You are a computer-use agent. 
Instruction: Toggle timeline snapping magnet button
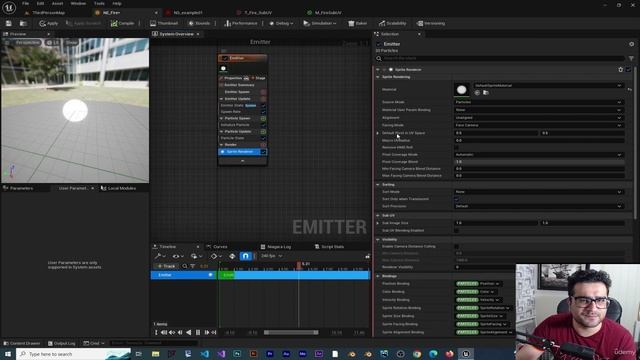[245, 256]
